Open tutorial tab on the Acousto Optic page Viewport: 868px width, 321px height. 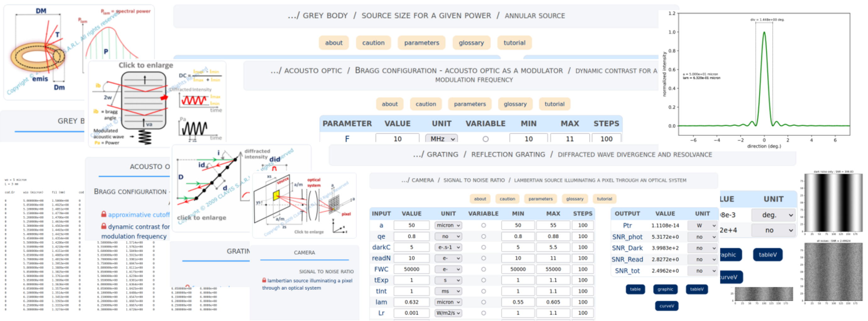coord(554,104)
